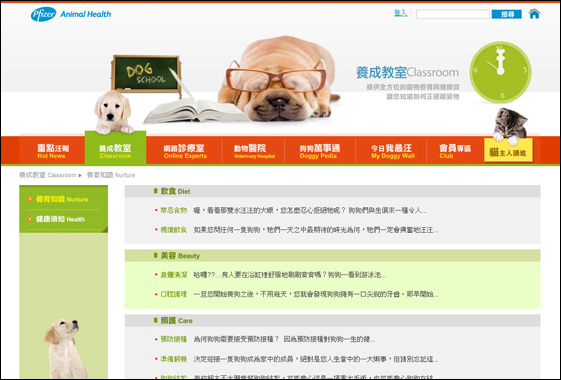Screen dimensions: 561x380
Task: Focus the search text box
Action: [x=453, y=14]
